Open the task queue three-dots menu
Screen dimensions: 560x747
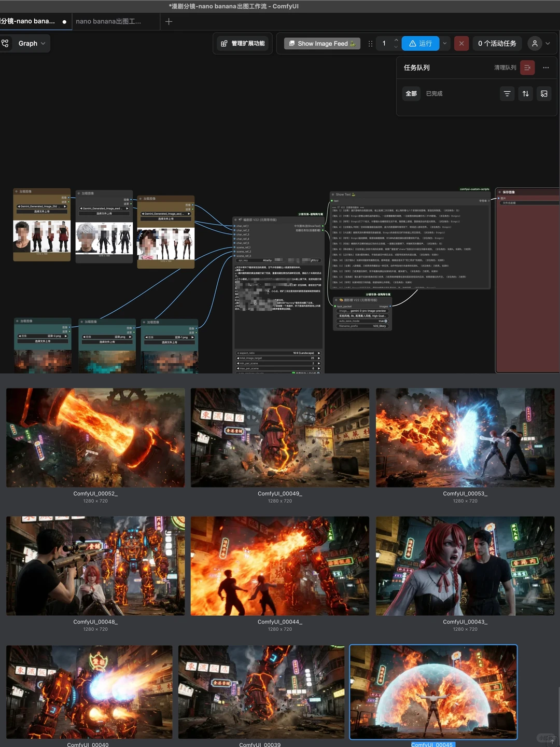click(x=545, y=67)
